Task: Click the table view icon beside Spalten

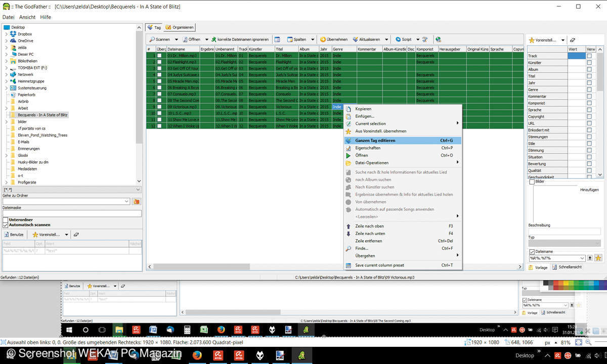Action: pyautogui.click(x=277, y=39)
